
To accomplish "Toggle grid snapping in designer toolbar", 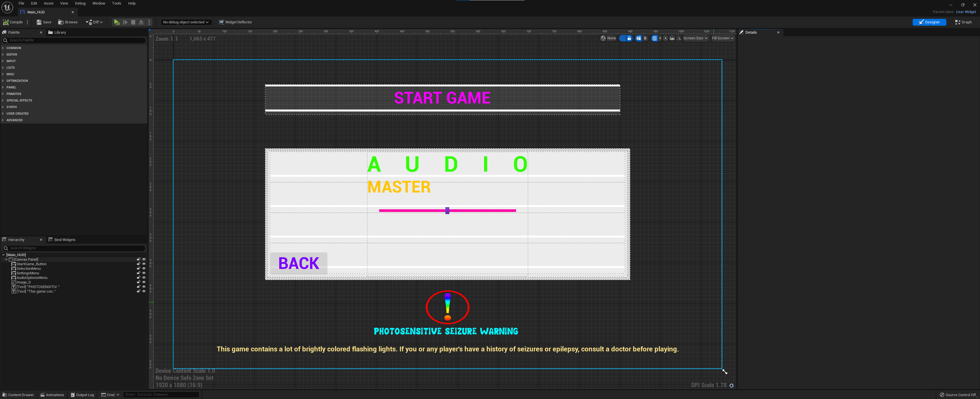I will click(654, 38).
